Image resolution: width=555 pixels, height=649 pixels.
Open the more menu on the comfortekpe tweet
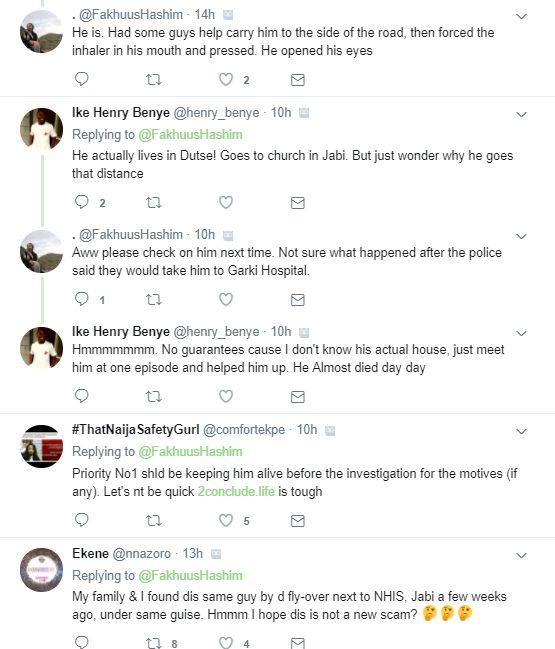(521, 431)
